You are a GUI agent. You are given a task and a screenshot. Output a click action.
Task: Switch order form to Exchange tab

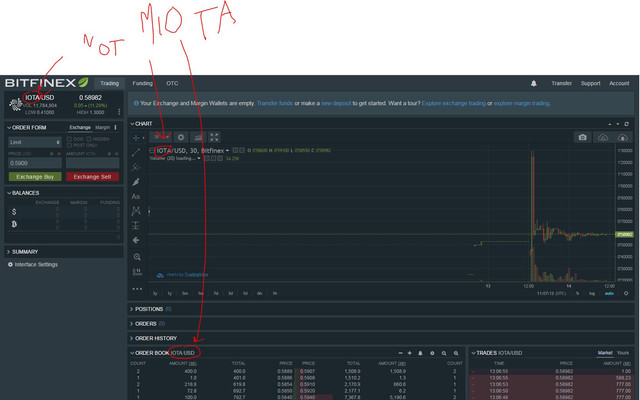click(80, 128)
